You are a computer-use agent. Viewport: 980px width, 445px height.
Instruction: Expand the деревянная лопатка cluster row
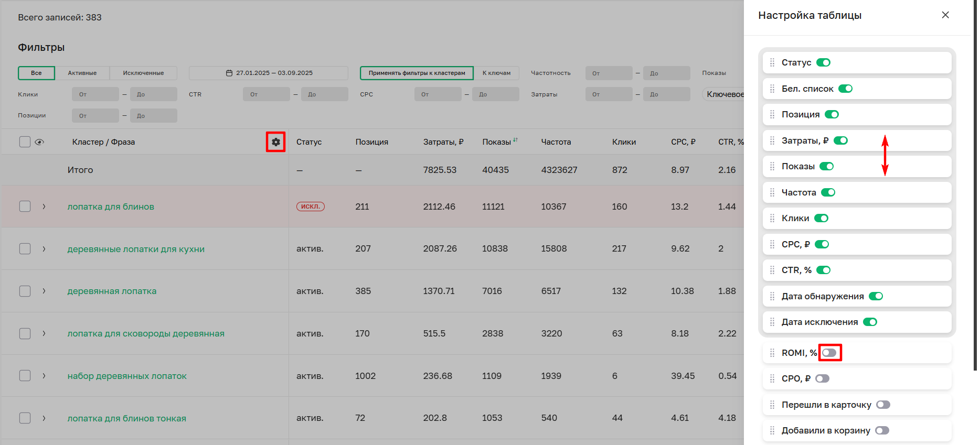pos(44,291)
